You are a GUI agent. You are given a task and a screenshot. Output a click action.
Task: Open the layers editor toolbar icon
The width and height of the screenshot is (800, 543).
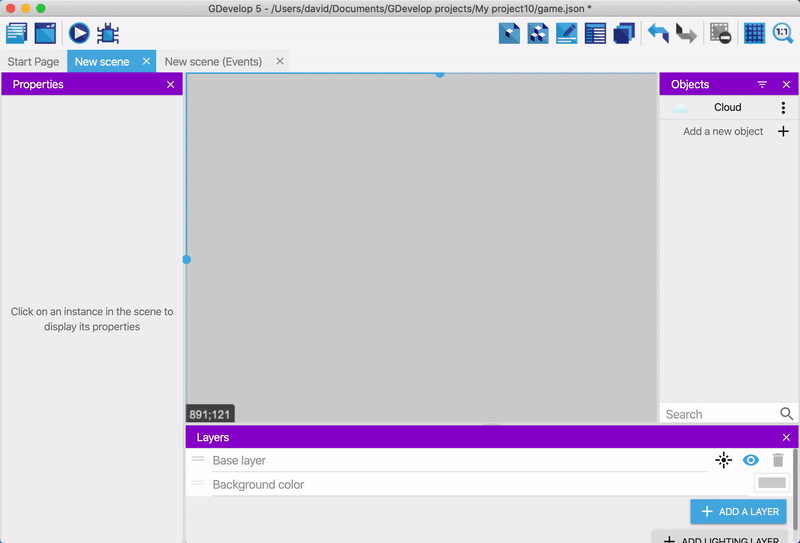pos(624,33)
